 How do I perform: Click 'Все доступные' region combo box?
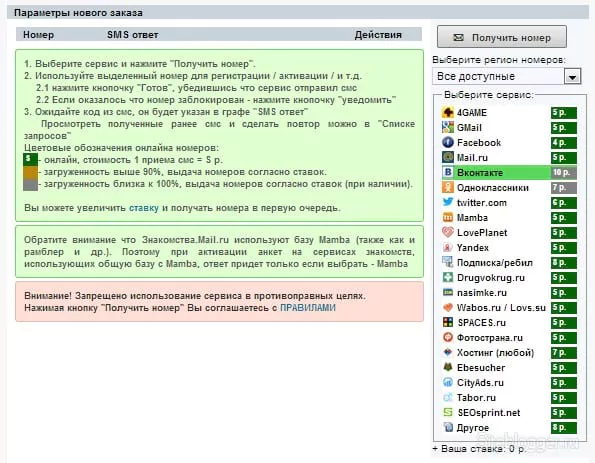(507, 76)
